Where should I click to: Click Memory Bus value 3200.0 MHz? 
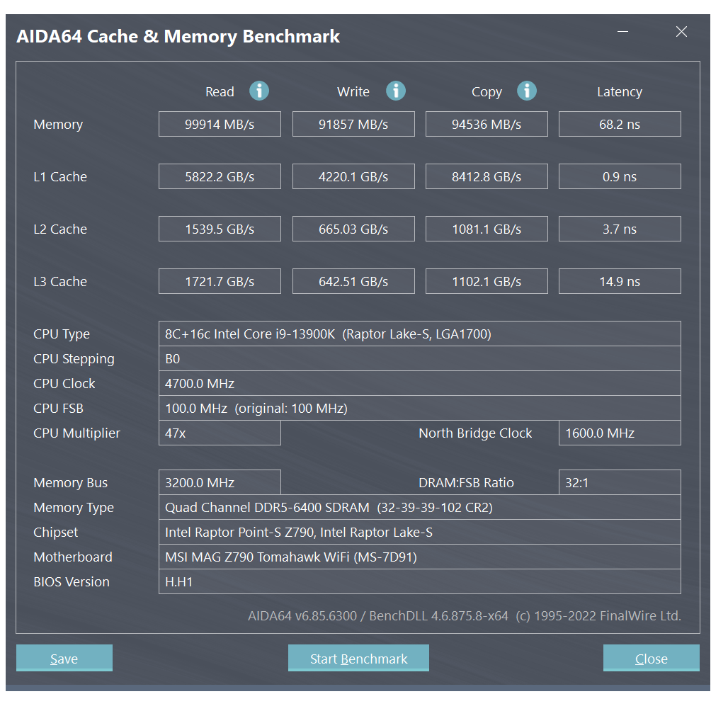pos(220,482)
